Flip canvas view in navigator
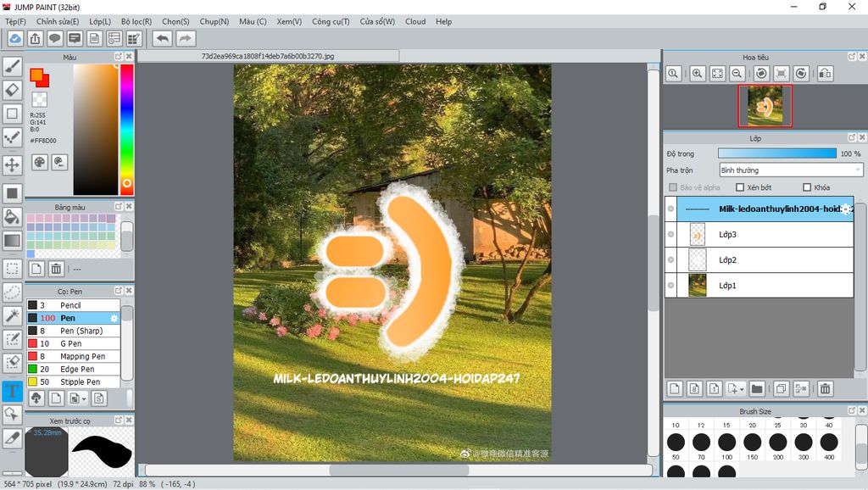The image size is (868, 490). (825, 73)
